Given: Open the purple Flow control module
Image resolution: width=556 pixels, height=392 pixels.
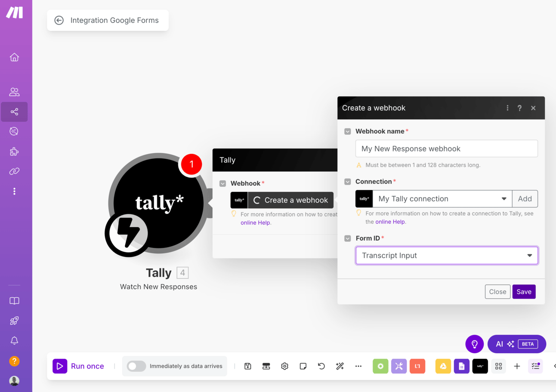Looking at the screenshot, I should pyautogui.click(x=399, y=366).
